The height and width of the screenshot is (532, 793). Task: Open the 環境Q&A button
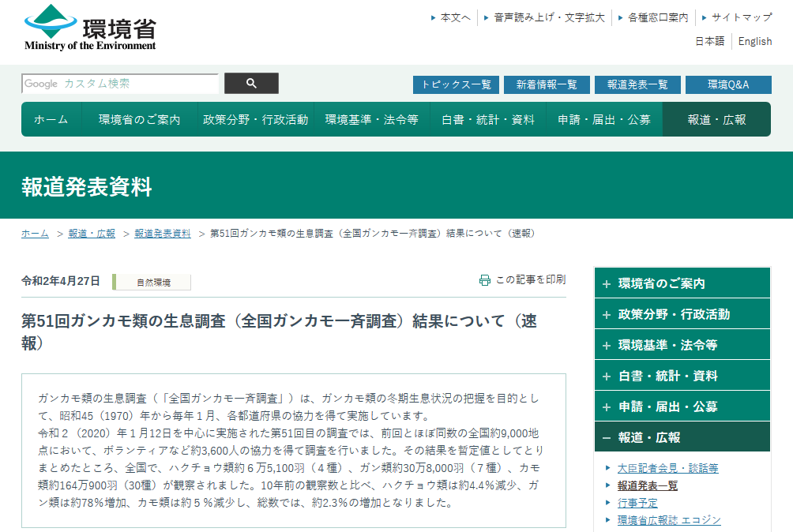tap(727, 84)
